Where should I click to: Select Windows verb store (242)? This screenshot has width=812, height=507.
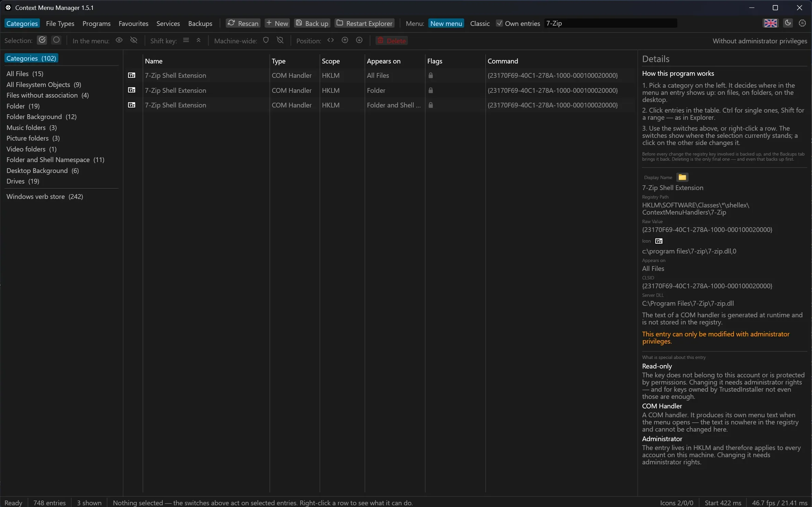[45, 196]
